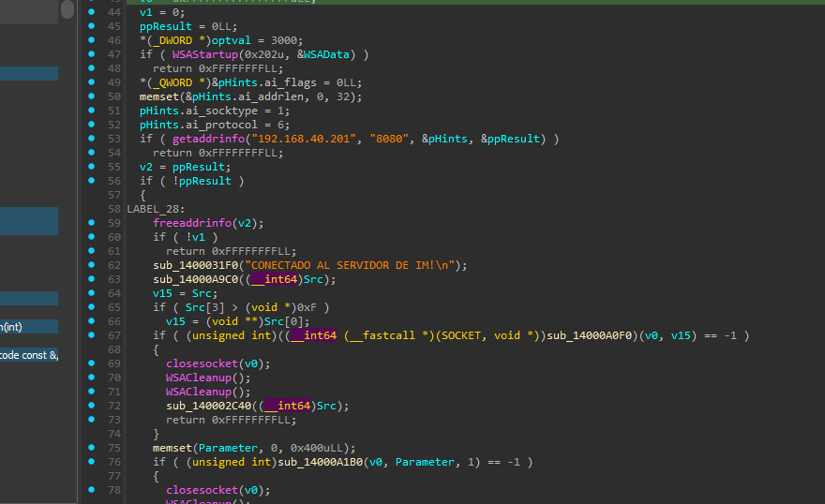Click the breakpoint dot on line 71

(92, 391)
